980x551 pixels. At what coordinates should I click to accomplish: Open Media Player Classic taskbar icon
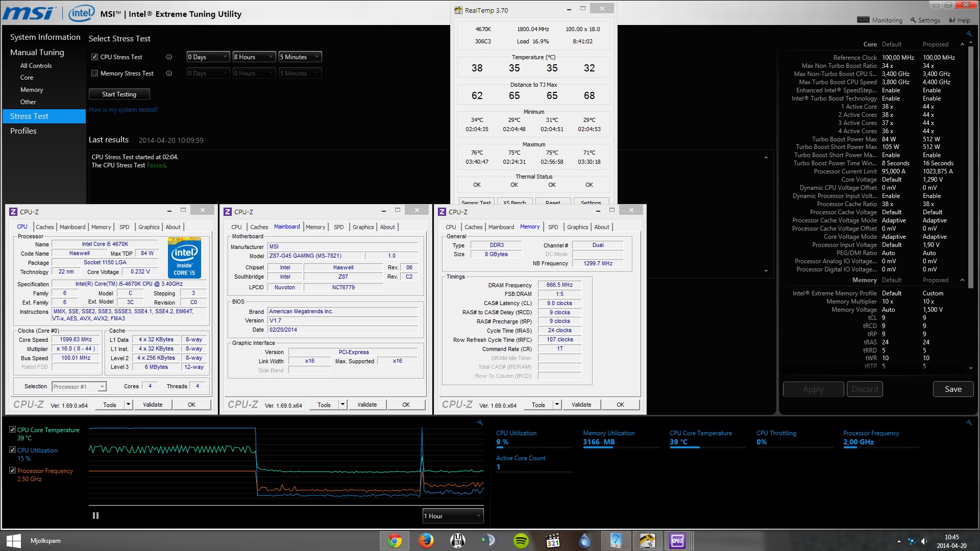click(x=552, y=541)
